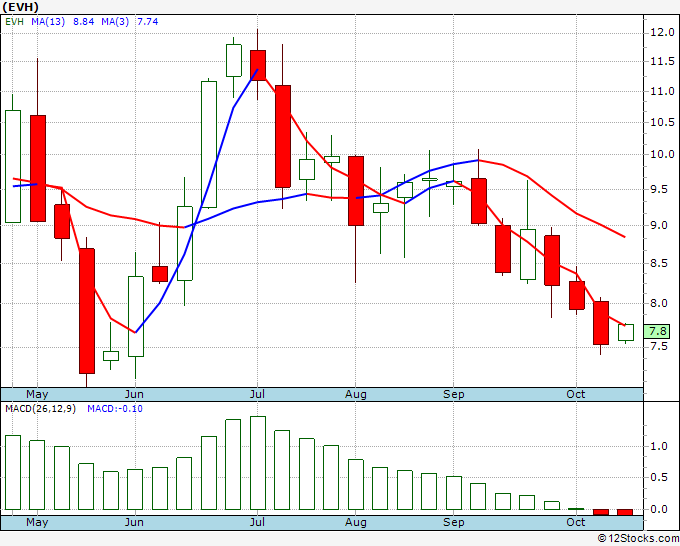
Task: Click the red candlestick on the Jul gridline
Action: tap(258, 65)
